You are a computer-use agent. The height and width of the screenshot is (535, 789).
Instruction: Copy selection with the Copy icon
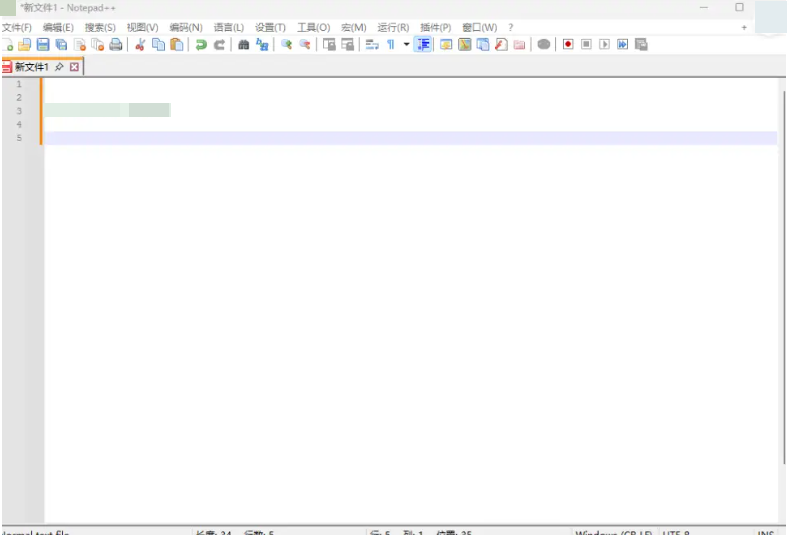point(159,45)
